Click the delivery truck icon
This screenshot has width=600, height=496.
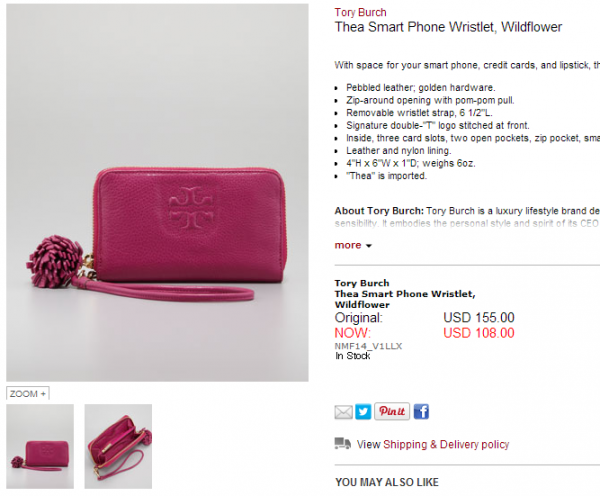point(342,444)
